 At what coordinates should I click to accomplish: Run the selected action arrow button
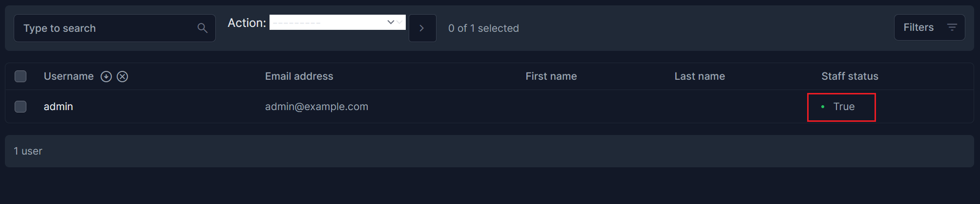click(x=422, y=28)
